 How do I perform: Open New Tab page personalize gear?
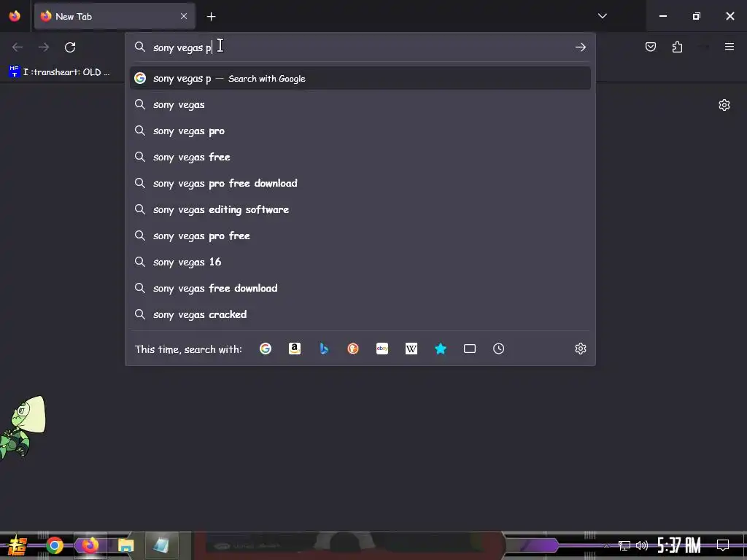coord(724,105)
